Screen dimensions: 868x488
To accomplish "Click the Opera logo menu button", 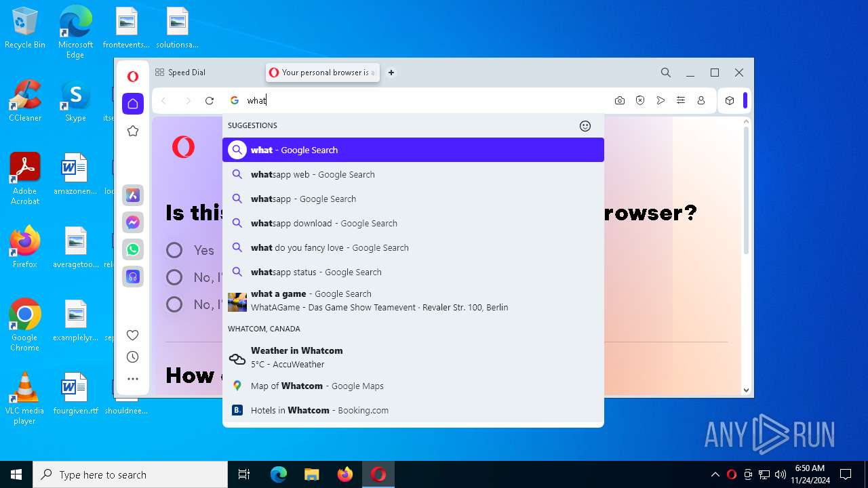I will click(133, 77).
